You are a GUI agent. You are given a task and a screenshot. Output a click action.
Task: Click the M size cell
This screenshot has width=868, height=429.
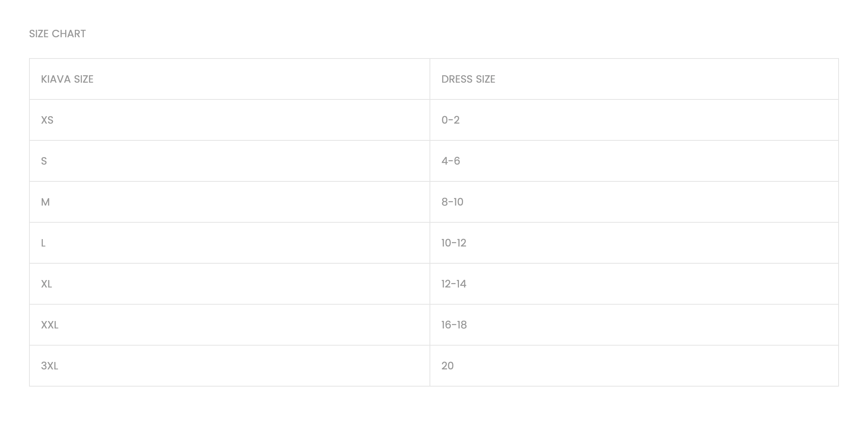(45, 202)
